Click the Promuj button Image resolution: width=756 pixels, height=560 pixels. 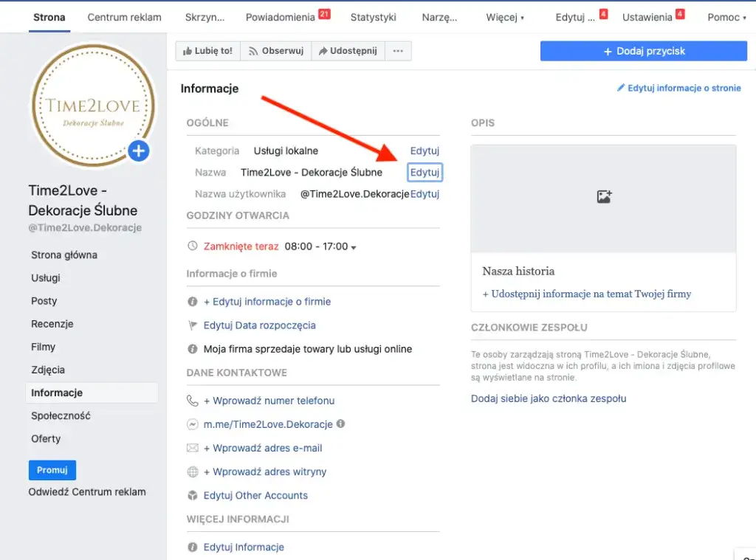52,470
